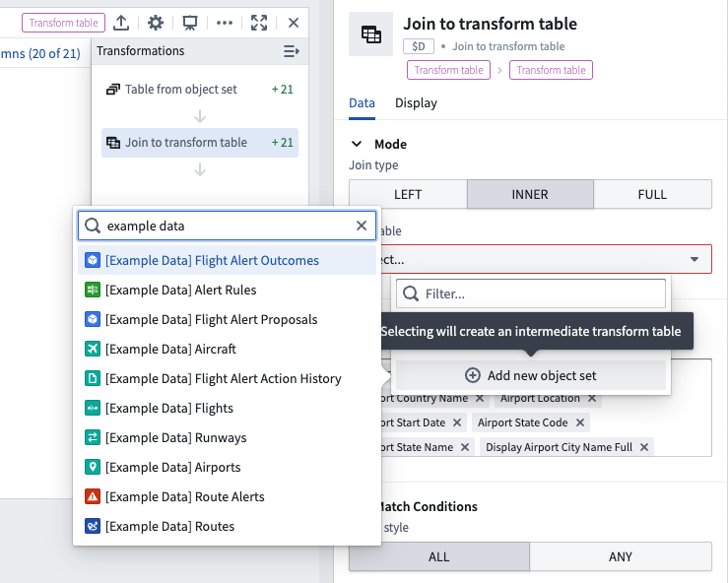Clear the example data search field
Screen dimensions: 728x583
[362, 226]
